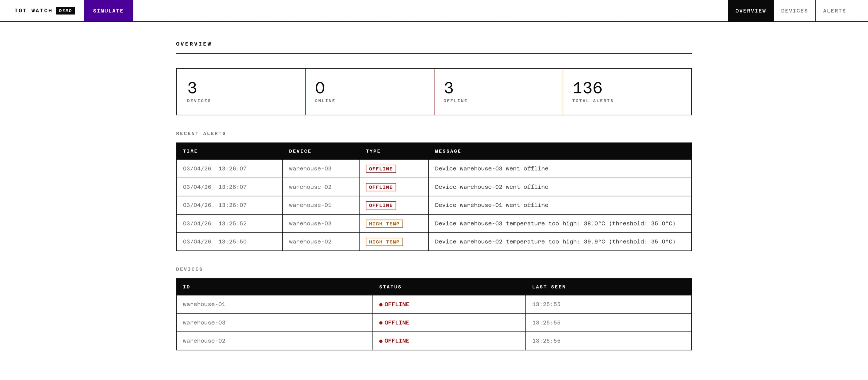This screenshot has width=868, height=380.
Task: Click the Offline count stat card
Action: (498, 92)
